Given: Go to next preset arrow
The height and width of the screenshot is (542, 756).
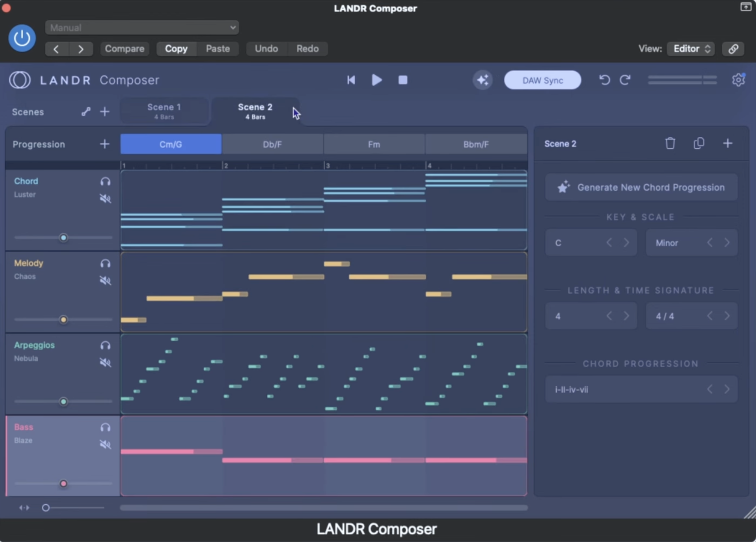Looking at the screenshot, I should coord(81,49).
